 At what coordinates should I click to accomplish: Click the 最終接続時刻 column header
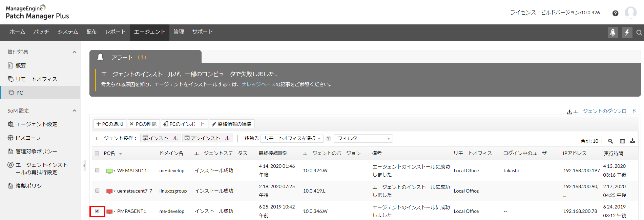(x=273, y=153)
